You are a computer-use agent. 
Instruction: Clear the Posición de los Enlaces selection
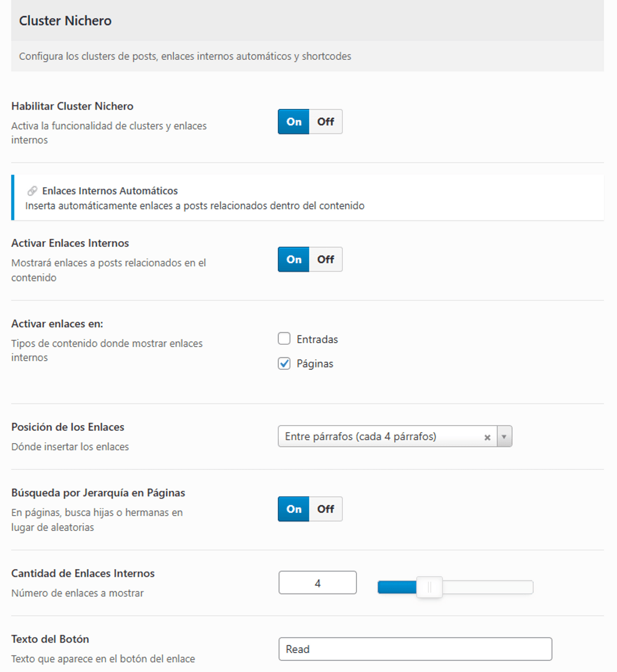point(487,437)
